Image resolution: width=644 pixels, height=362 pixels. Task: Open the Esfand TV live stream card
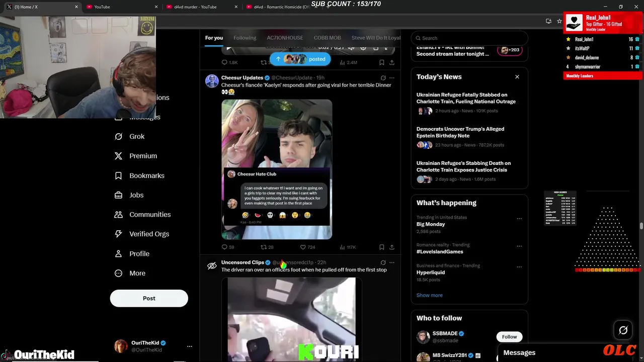[469, 51]
